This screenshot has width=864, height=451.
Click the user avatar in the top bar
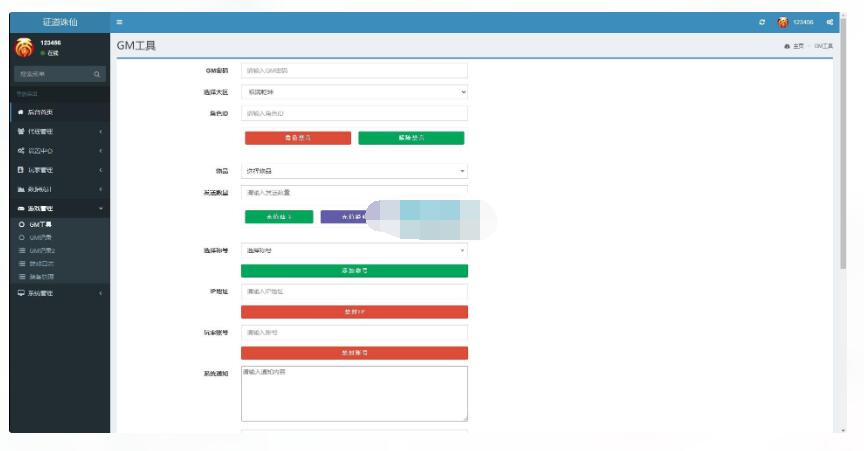point(782,22)
